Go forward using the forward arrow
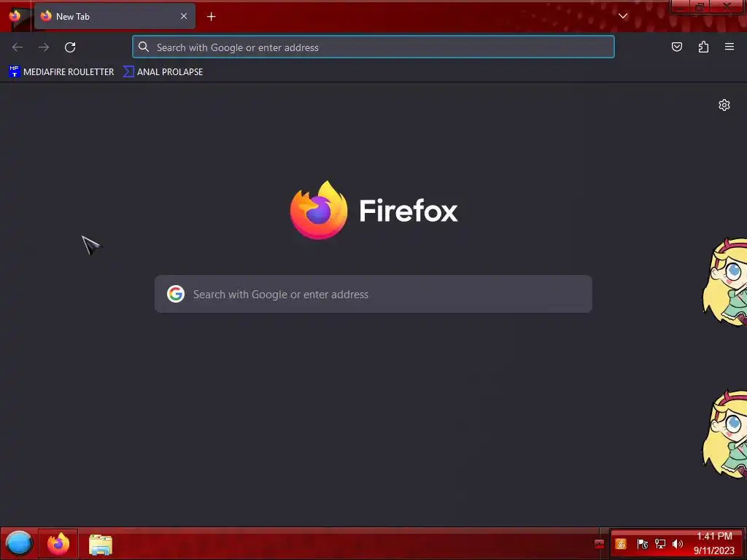The image size is (747, 560). (x=44, y=47)
